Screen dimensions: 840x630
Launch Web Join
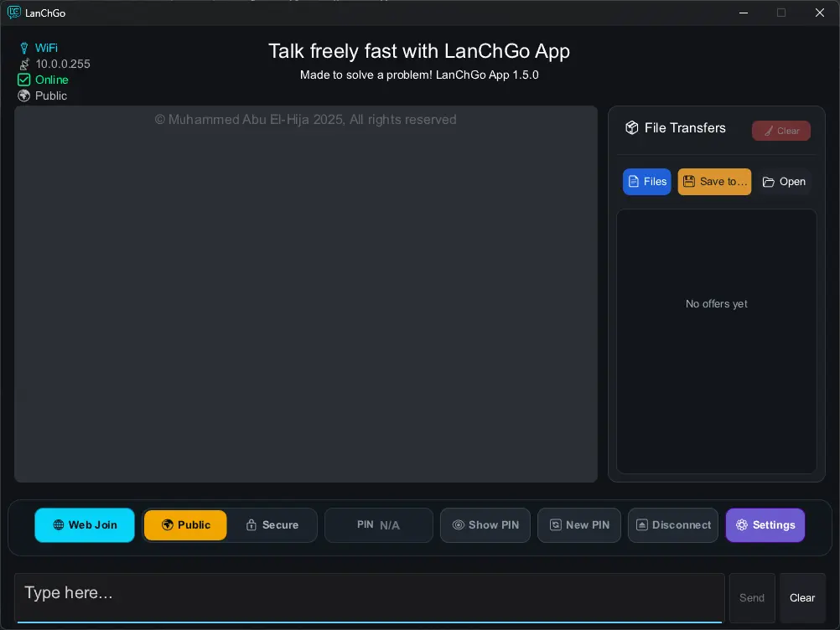(85, 525)
